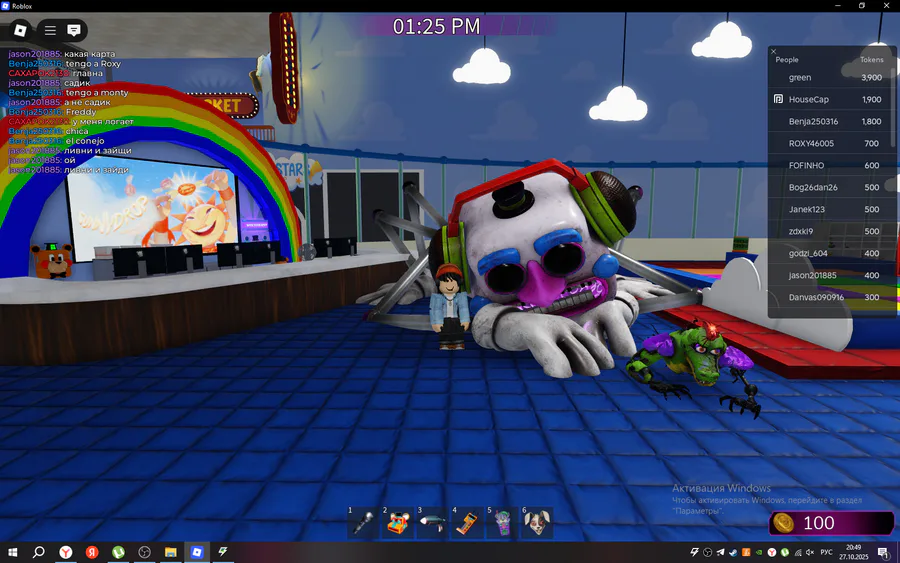Open the Roblox logo menu button
This screenshot has height=563, width=900.
pos(20,30)
